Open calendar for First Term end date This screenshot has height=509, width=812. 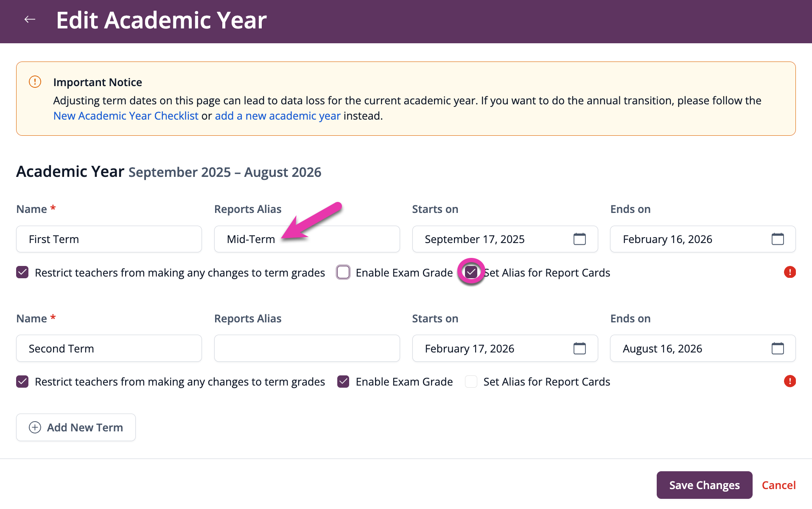pyautogui.click(x=778, y=239)
